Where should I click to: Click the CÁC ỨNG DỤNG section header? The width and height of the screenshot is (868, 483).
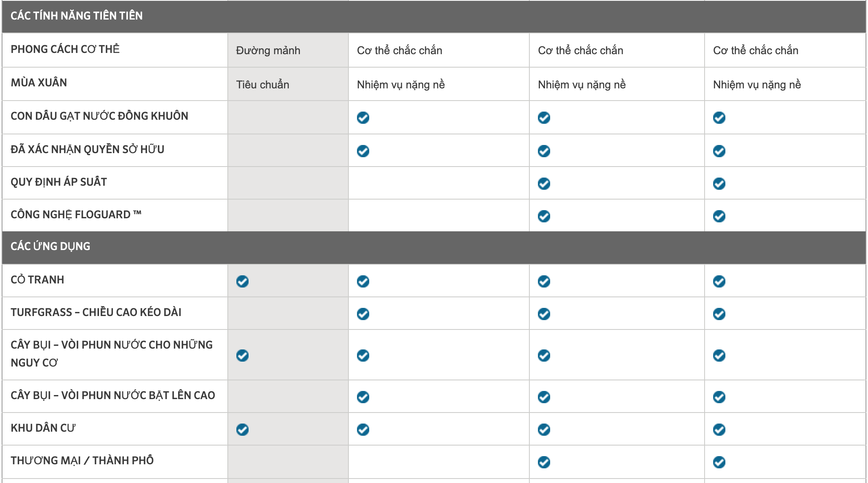(434, 248)
